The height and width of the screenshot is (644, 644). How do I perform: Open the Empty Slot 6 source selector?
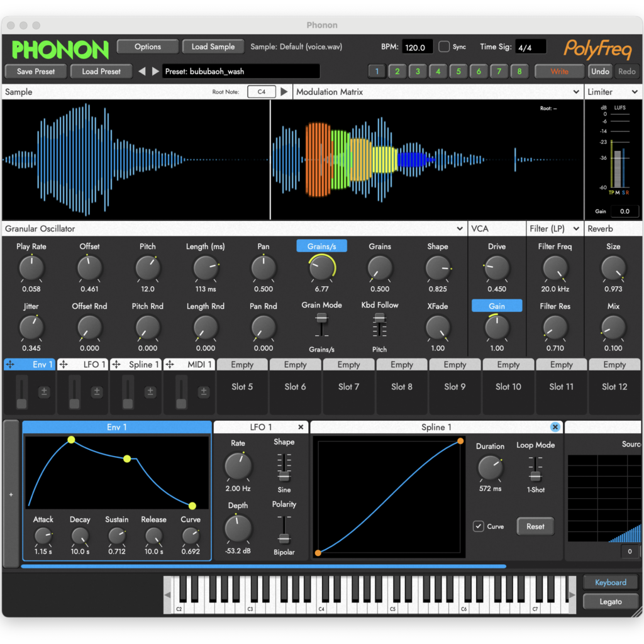point(296,364)
